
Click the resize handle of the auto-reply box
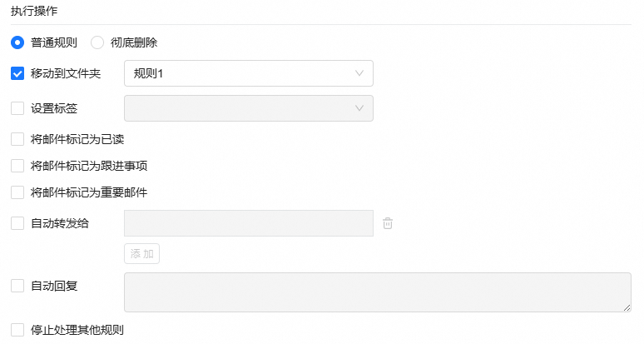click(627, 307)
